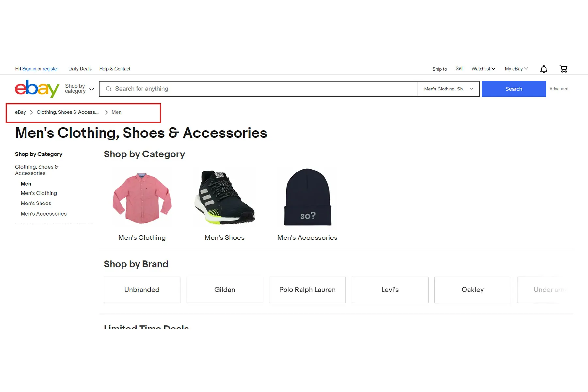Click the magnifying glass search icon
This screenshot has width=588, height=392.
tap(109, 89)
